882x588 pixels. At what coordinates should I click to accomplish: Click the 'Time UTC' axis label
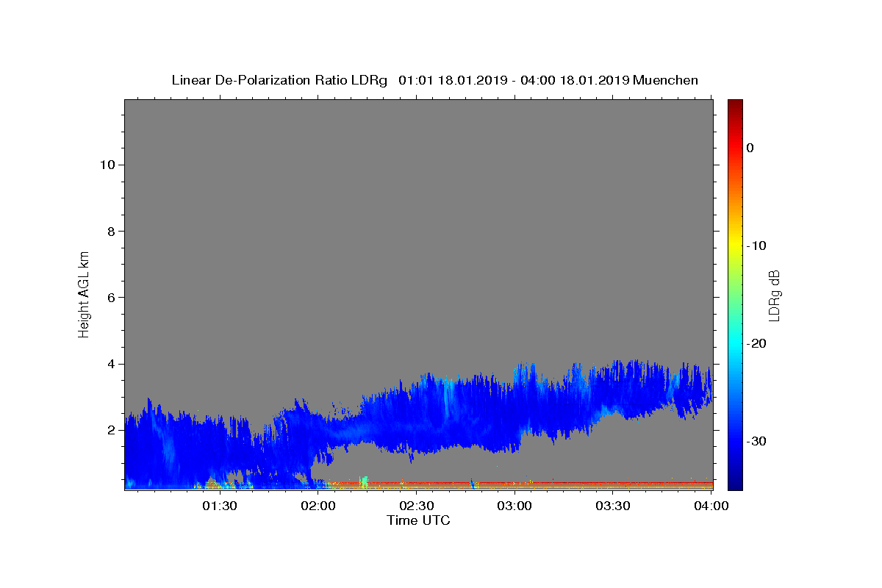(x=418, y=520)
